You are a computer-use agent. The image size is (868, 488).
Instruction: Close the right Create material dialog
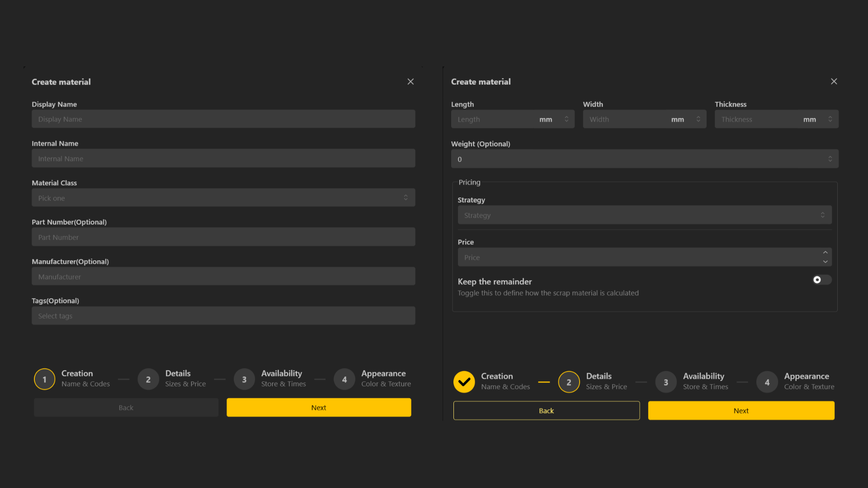click(x=834, y=81)
